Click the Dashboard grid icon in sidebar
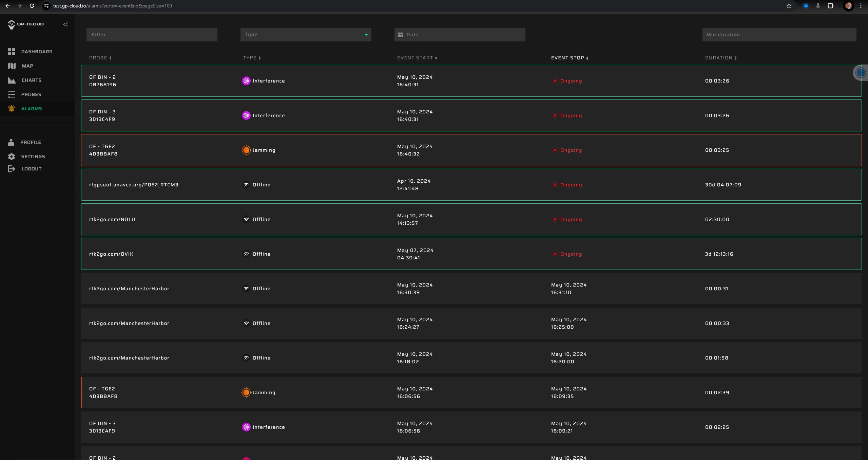This screenshot has width=868, height=460. pyautogui.click(x=12, y=52)
